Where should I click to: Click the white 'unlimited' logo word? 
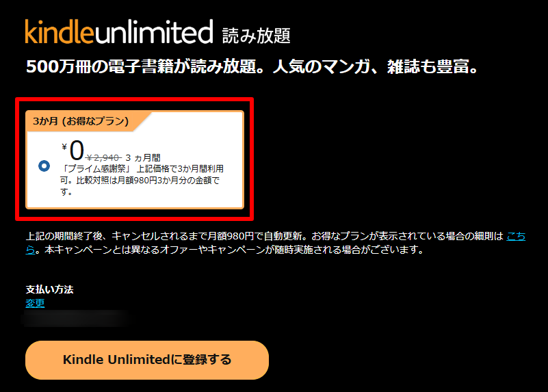click(154, 31)
